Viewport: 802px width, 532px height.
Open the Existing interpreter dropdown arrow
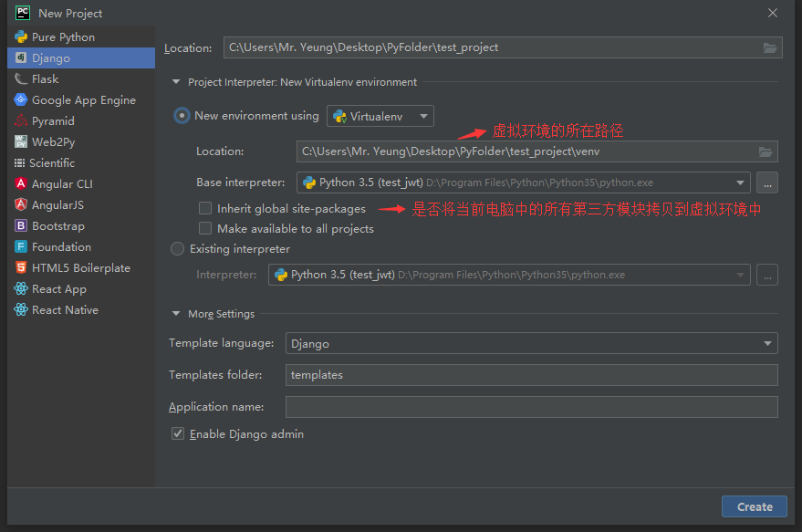pyautogui.click(x=740, y=275)
